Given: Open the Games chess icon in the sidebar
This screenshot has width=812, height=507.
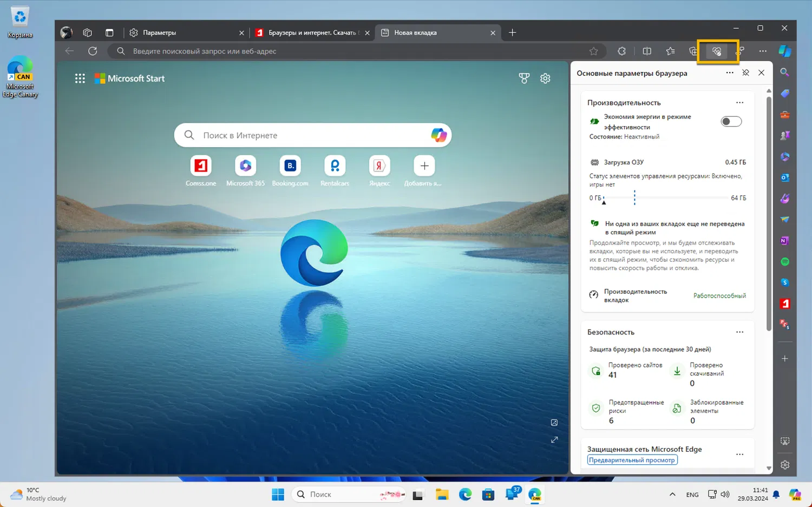Looking at the screenshot, I should pos(784,135).
